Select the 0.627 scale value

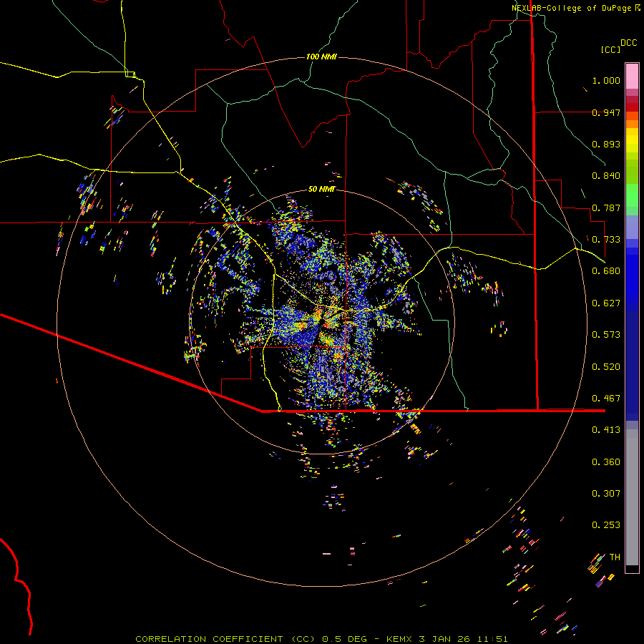click(x=606, y=303)
